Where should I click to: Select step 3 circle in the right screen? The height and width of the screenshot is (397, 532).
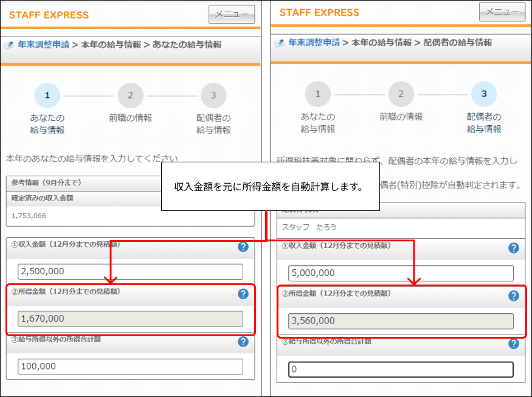(x=484, y=94)
